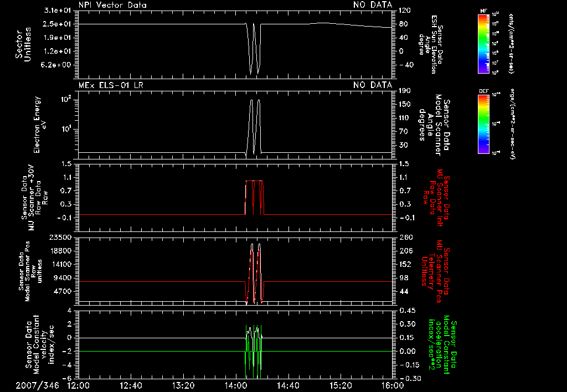Click the 'Model Scanner Pos Raw' axis title
Viewport: 567px width, 392px height.
[x=30, y=271]
